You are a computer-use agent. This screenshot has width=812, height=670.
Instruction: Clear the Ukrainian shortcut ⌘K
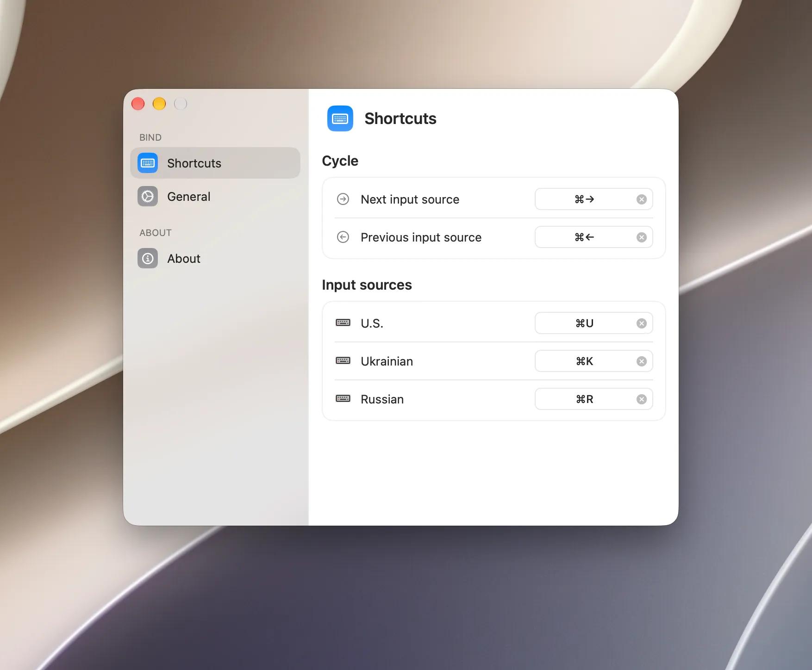[x=642, y=361]
